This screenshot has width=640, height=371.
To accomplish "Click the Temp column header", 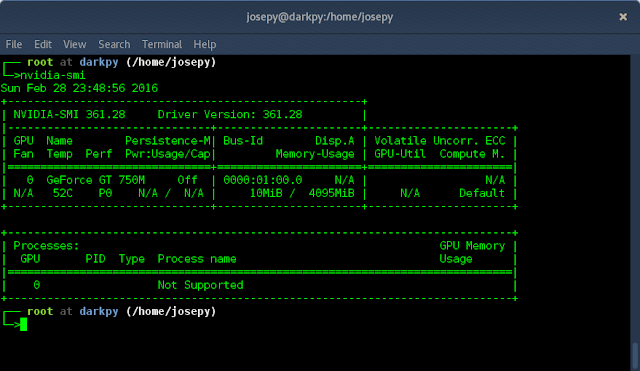I will (60, 154).
